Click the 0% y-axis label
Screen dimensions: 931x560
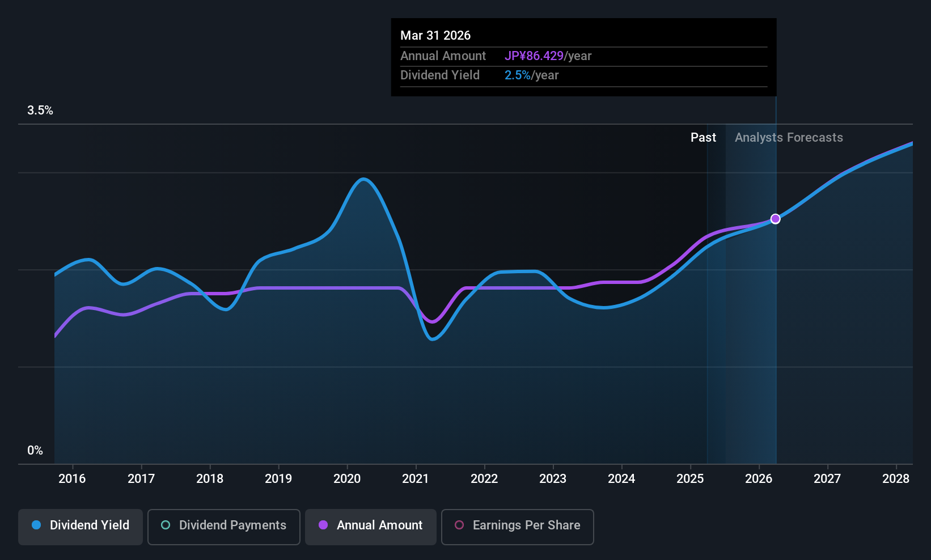point(35,451)
